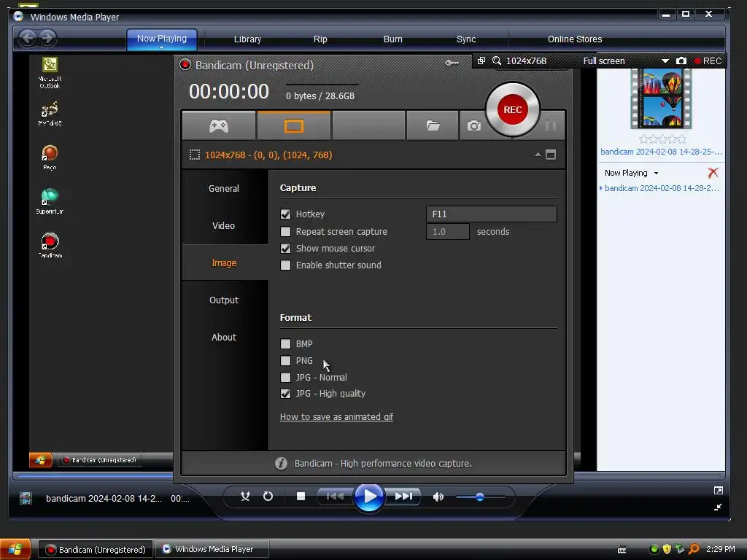Turn on shuffle in Media Player
Image resolution: width=747 pixels, height=560 pixels.
pos(245,497)
